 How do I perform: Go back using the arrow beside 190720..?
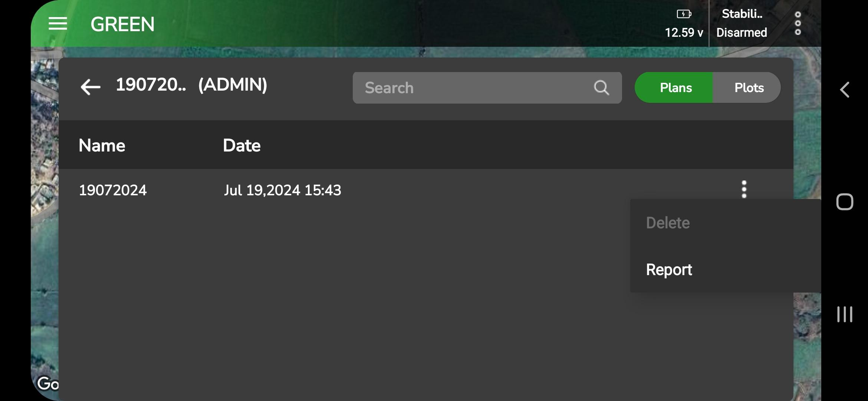pos(90,87)
